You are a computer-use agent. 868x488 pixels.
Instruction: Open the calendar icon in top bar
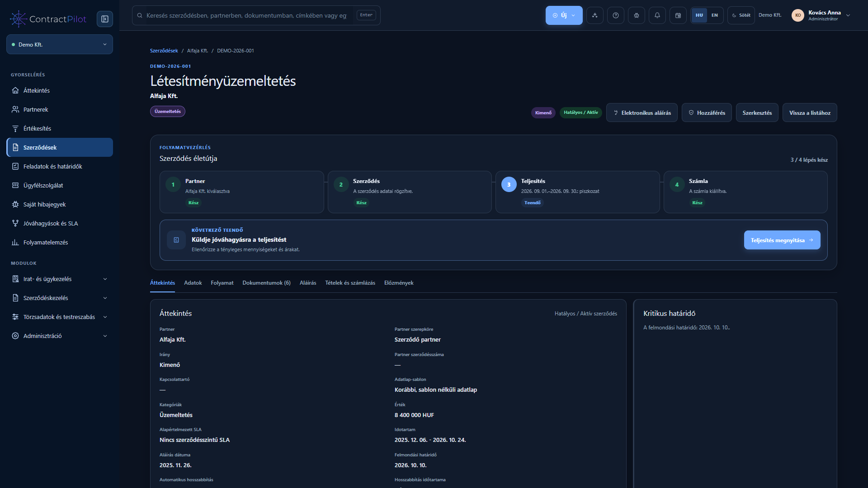click(x=678, y=15)
